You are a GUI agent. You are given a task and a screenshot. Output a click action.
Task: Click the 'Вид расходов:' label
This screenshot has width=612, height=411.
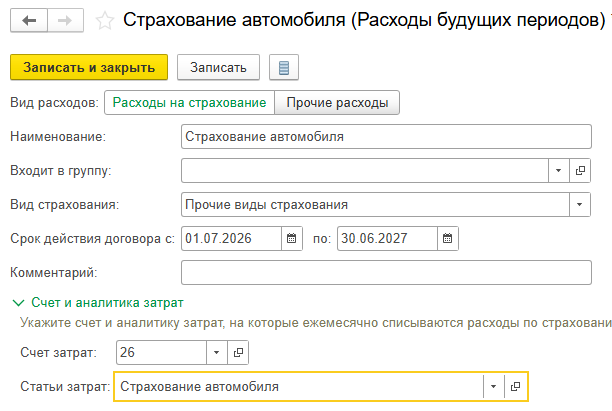tap(54, 103)
